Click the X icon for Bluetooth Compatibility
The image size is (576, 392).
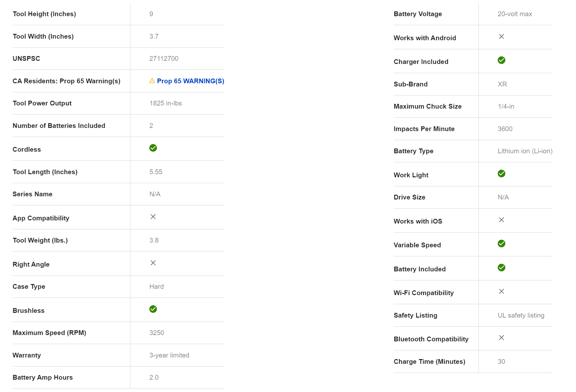pos(502,338)
